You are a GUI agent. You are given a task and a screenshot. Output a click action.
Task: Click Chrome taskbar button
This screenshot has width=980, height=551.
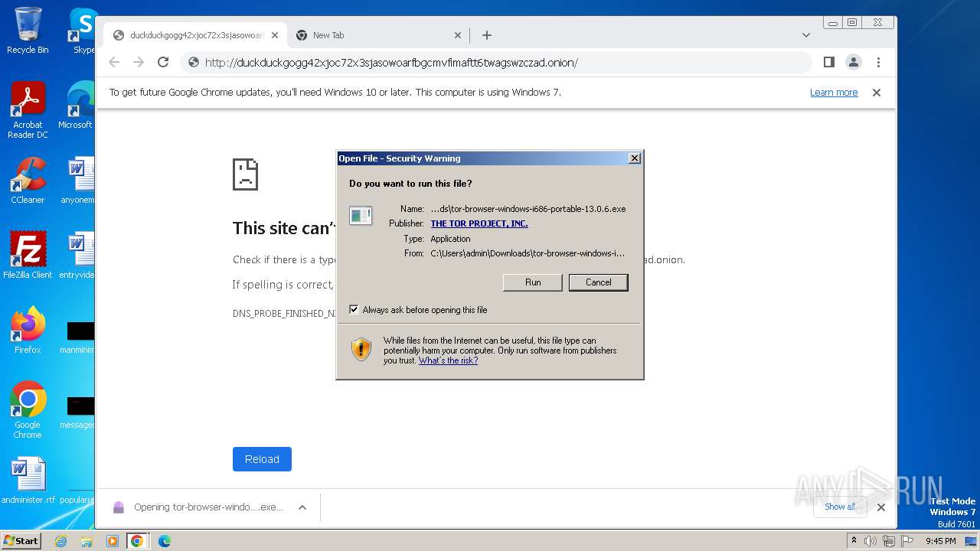pos(137,541)
